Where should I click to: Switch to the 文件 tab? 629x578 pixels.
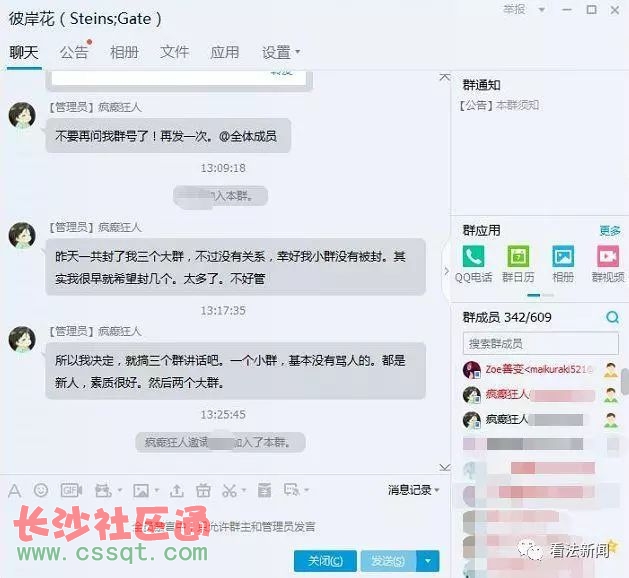point(174,52)
